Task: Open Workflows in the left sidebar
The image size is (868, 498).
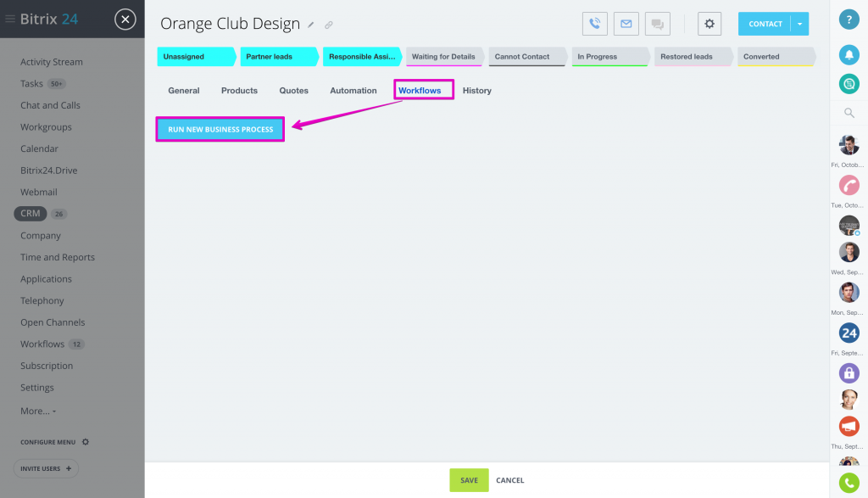Action: point(42,344)
